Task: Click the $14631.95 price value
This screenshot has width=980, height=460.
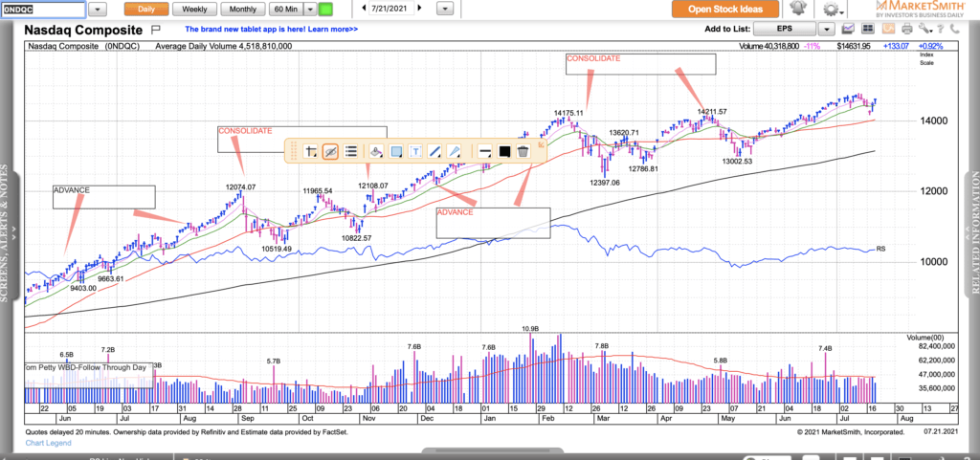Action: point(856,46)
